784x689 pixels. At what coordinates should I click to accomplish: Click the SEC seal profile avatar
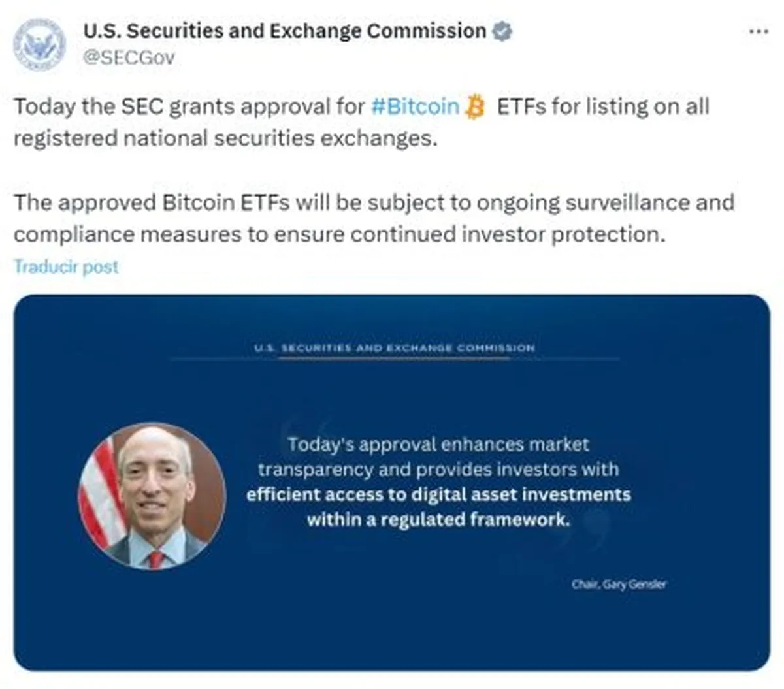[40, 44]
